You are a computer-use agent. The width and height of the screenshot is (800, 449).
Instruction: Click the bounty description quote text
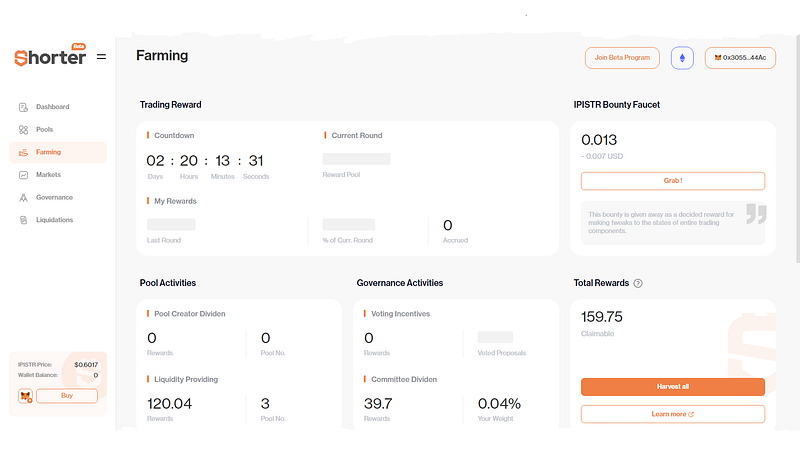pos(661,222)
